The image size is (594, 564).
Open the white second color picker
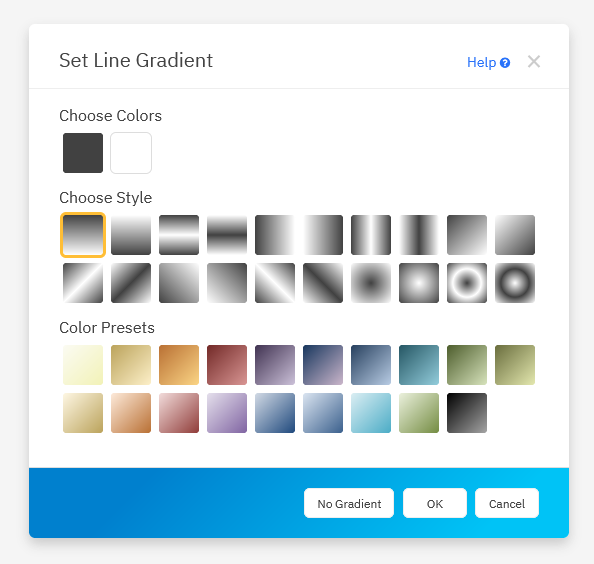click(131, 153)
